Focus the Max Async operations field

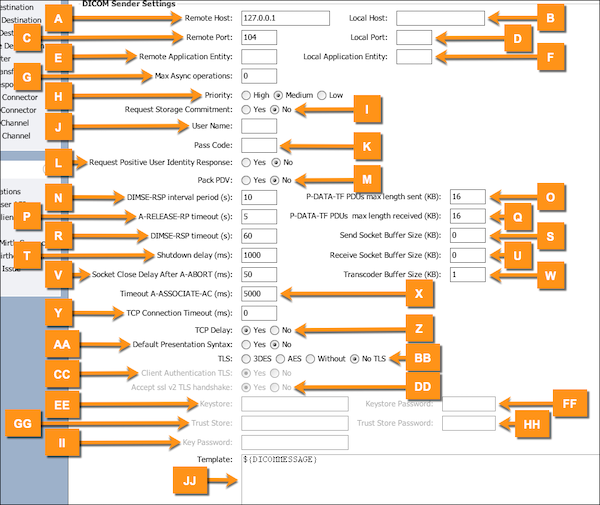[x=258, y=76]
